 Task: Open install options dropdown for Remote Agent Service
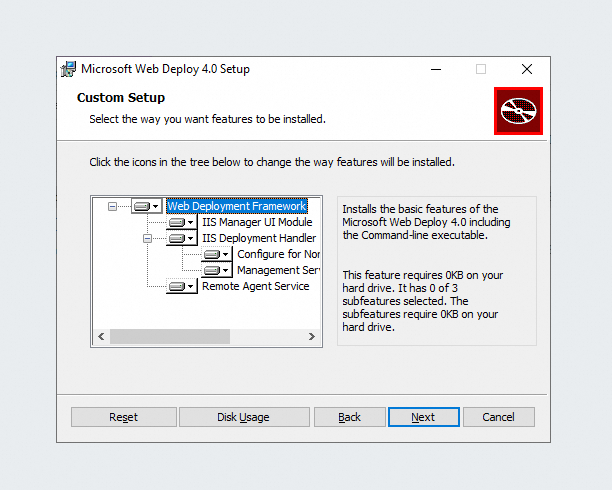point(181,286)
